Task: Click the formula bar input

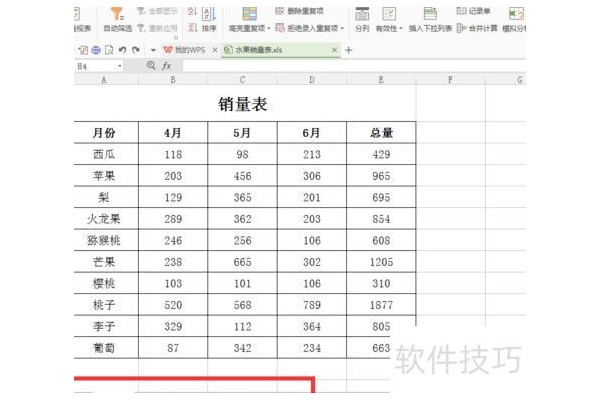Action: point(354,66)
